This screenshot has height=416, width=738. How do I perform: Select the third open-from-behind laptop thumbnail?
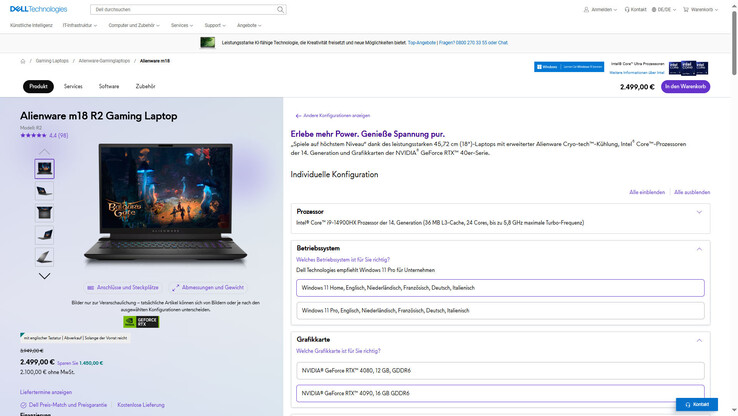click(44, 213)
